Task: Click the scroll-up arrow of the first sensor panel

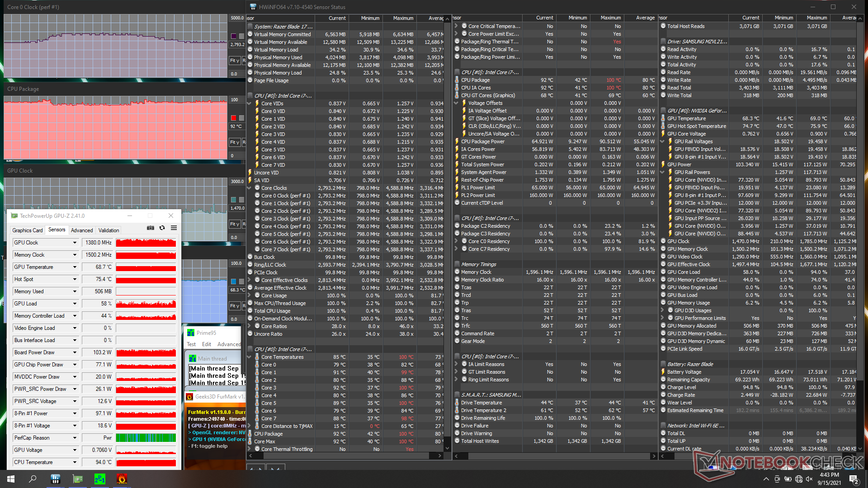Action: click(447, 19)
